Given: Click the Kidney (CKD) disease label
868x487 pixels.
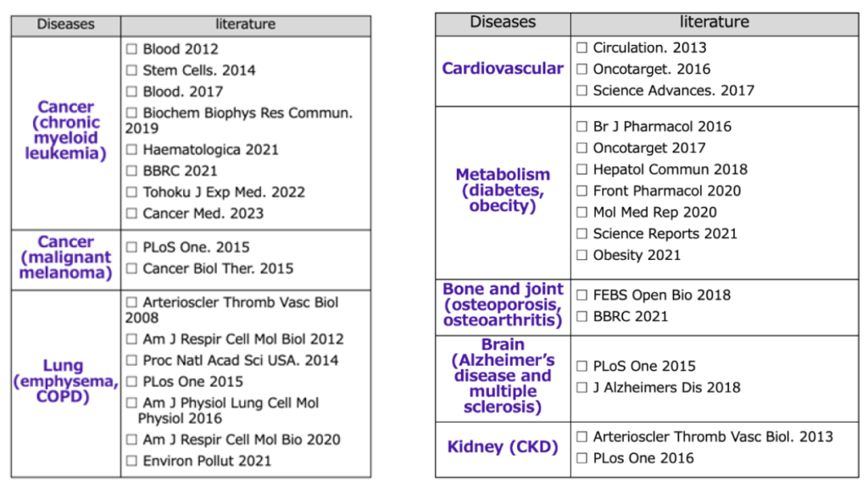Looking at the screenshot, I should 503,446.
